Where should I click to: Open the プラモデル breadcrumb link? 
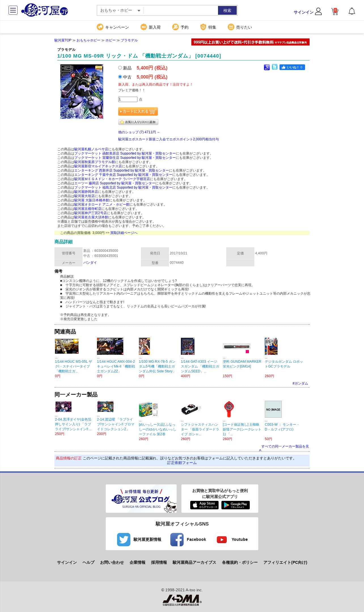pyautogui.click(x=129, y=40)
